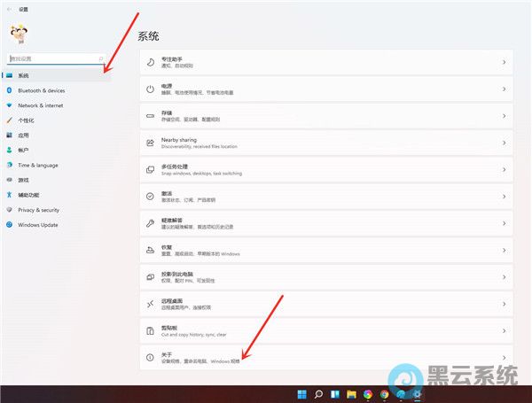Open Privacy & security settings section
The image size is (532, 403).
(x=38, y=210)
